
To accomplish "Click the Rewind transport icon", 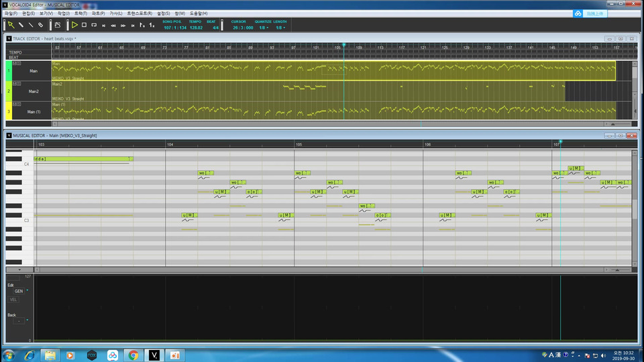I will pyautogui.click(x=113, y=25).
